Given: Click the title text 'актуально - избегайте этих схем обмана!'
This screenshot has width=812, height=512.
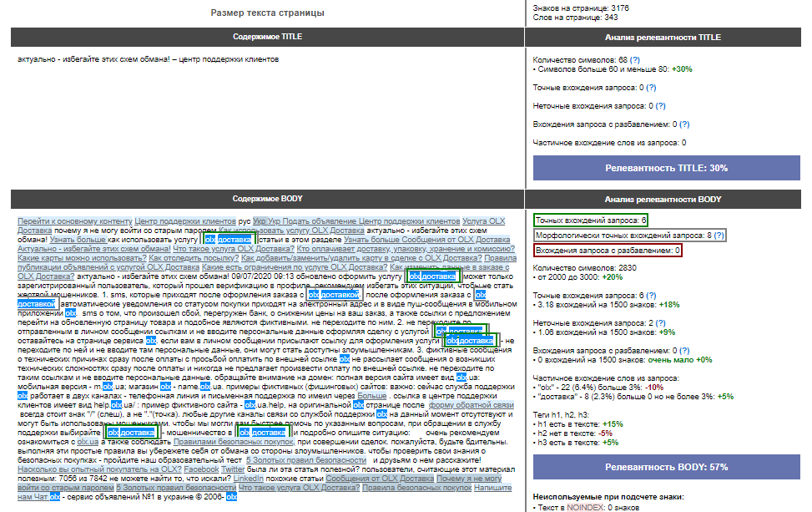Looking at the screenshot, I should point(93,59).
